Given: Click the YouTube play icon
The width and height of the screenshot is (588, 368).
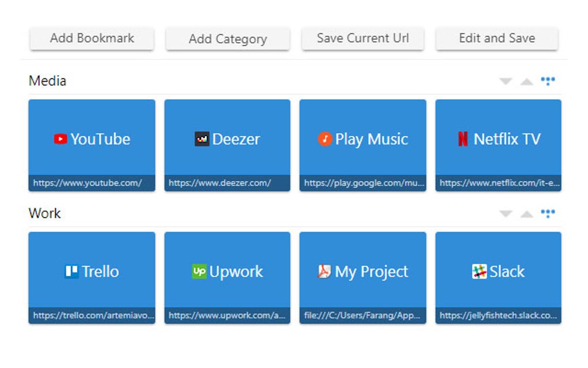Looking at the screenshot, I should pos(61,138).
